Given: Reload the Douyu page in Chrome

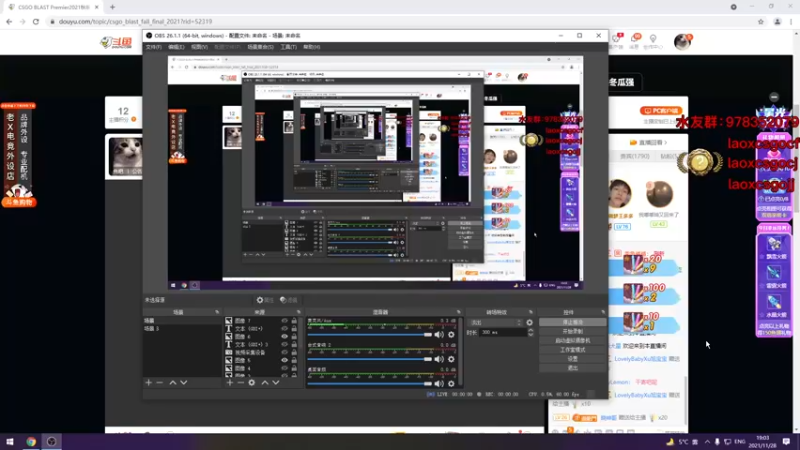Looking at the screenshot, I should click(36, 21).
